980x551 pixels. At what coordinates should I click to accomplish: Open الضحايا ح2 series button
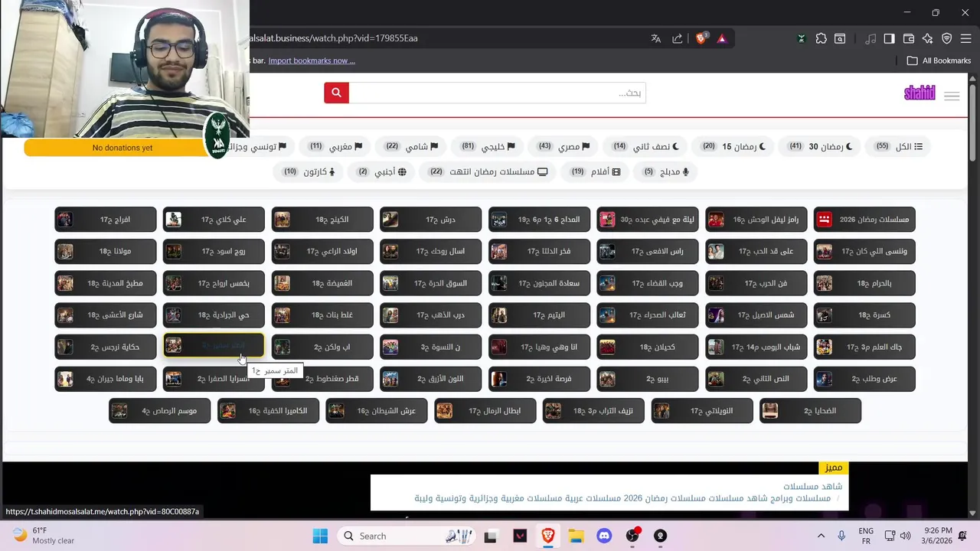tap(810, 411)
